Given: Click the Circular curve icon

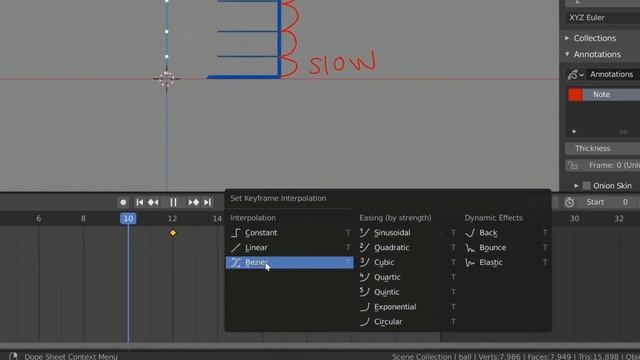Looking at the screenshot, I should (364, 322).
